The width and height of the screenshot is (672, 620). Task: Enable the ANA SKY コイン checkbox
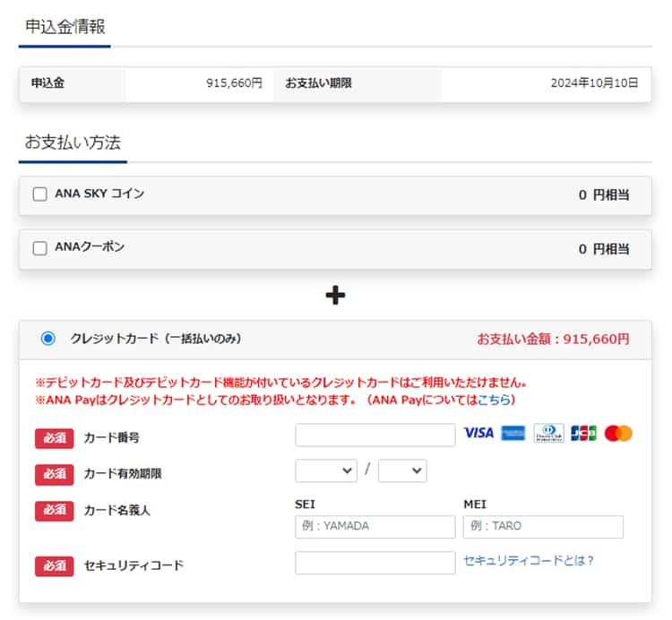(39, 194)
